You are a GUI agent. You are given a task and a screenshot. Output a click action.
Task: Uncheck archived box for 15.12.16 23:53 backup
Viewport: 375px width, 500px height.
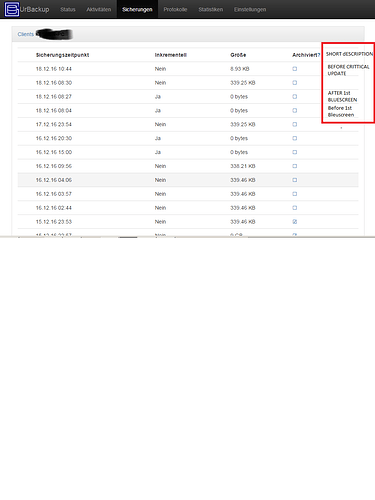coord(295,222)
